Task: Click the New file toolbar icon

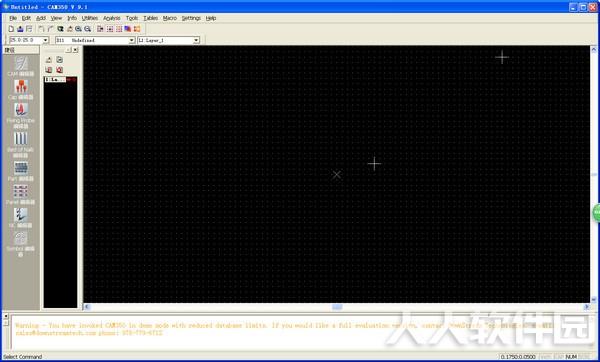Action: [11, 29]
